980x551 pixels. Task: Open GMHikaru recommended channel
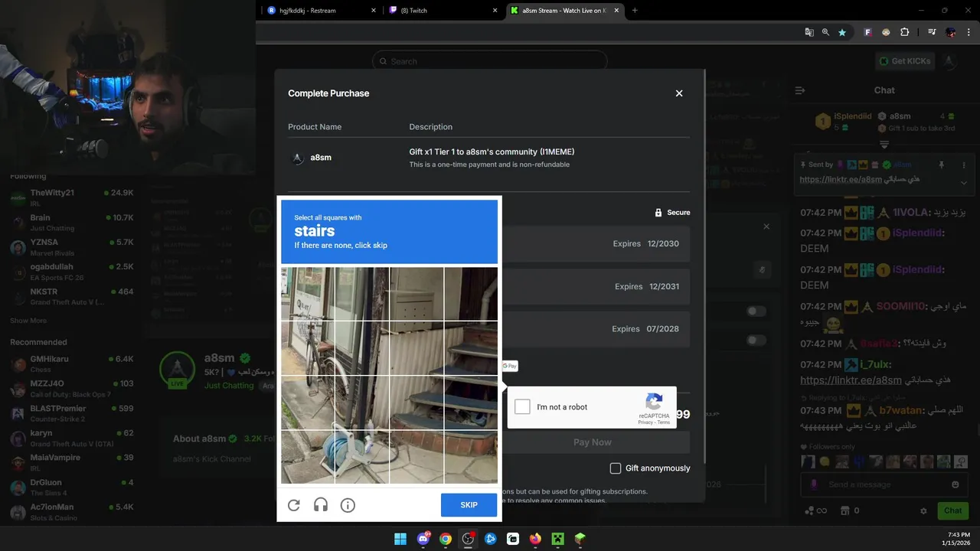(72, 364)
